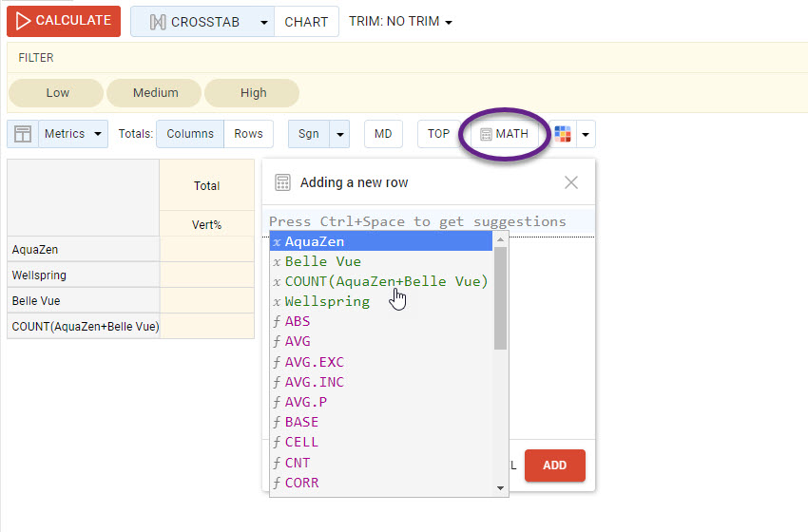Click the formula input field
The image size is (808, 532).
[x=428, y=221]
